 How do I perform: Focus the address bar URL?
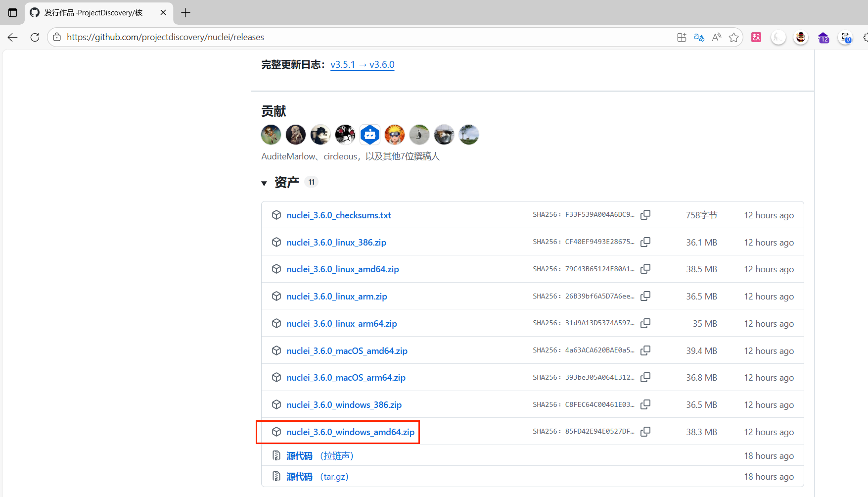coord(165,37)
